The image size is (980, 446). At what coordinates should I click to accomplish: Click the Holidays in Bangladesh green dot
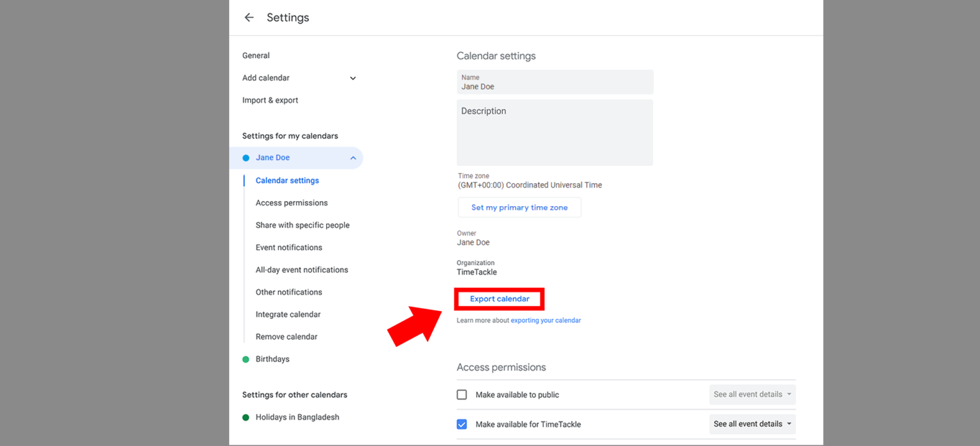[x=246, y=417]
